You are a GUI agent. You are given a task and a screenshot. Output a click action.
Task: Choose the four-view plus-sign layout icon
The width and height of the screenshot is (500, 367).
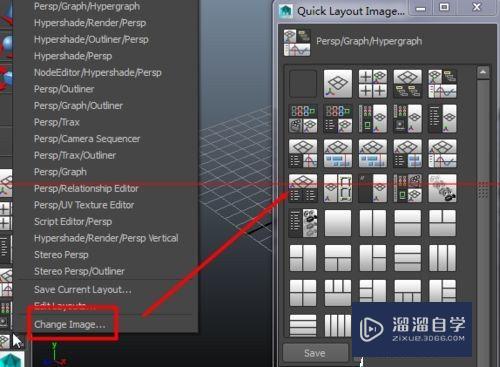coord(373,84)
